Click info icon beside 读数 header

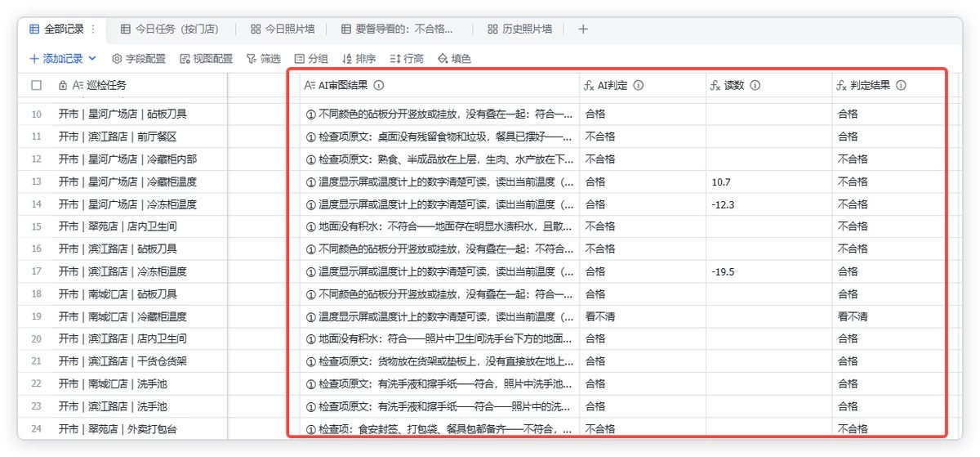(755, 85)
